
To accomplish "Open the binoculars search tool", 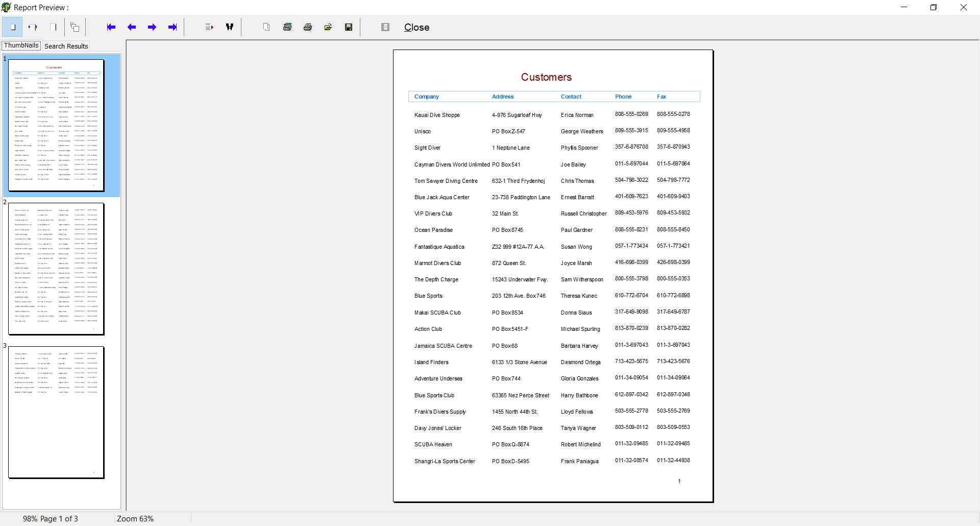I will 230,27.
